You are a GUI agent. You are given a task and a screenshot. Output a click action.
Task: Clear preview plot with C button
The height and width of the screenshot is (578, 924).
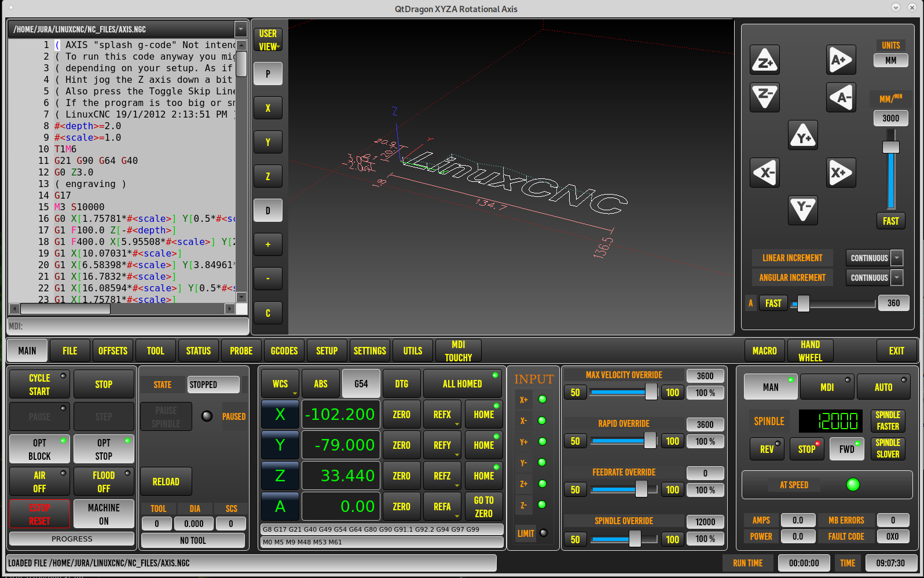click(267, 313)
